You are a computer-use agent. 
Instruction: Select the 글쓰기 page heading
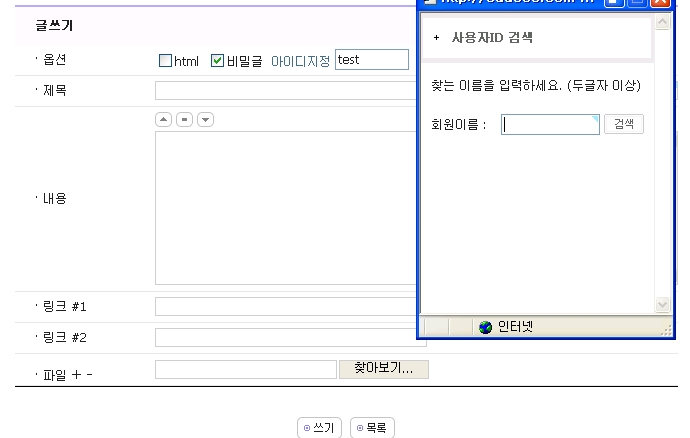54,26
